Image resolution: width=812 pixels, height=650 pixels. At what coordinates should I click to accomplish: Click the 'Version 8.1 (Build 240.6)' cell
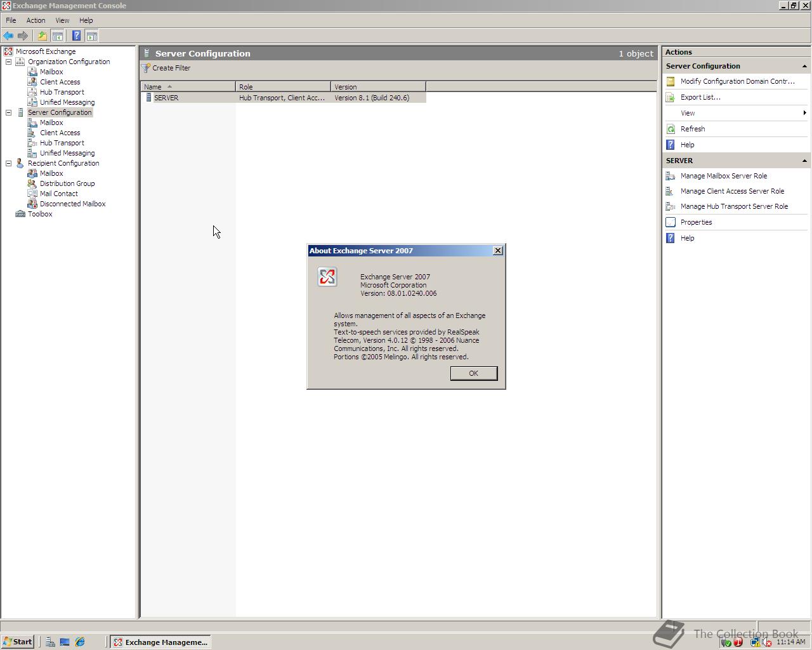click(x=372, y=98)
